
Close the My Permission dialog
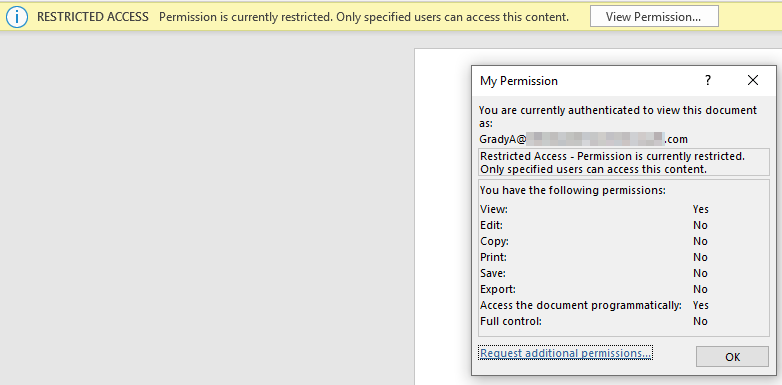click(x=753, y=80)
